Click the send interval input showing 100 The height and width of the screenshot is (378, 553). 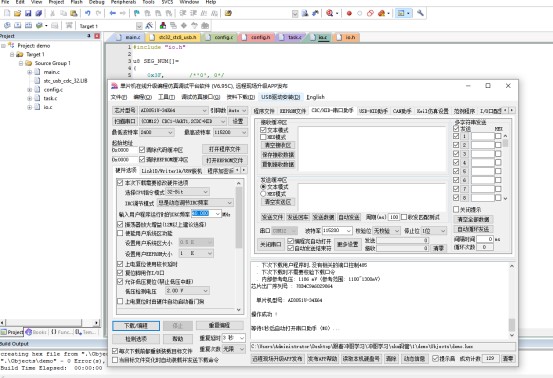pos(394,217)
